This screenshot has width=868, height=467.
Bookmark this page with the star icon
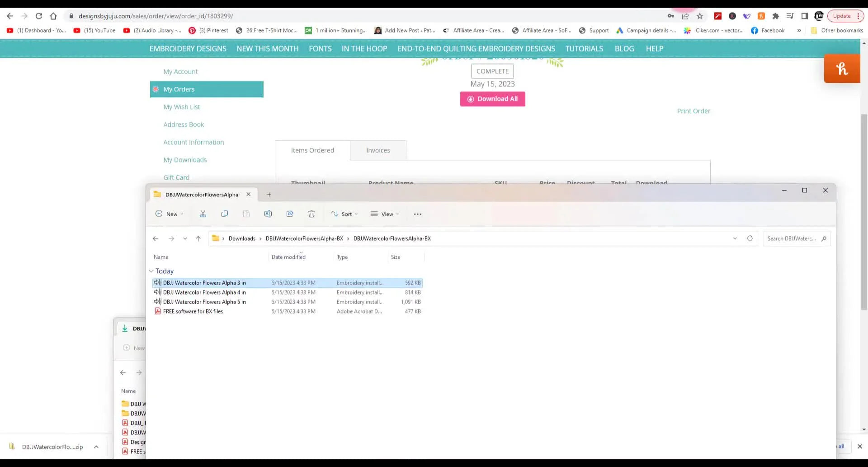point(700,16)
